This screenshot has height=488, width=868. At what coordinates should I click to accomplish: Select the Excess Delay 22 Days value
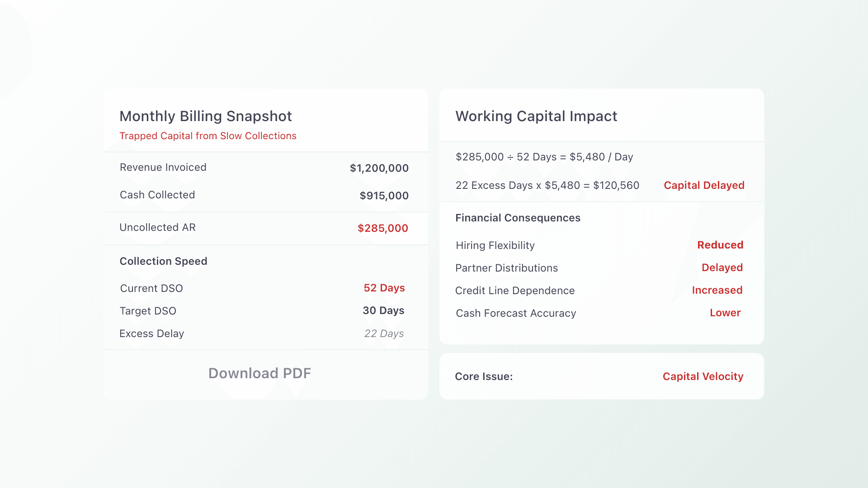[x=384, y=333]
